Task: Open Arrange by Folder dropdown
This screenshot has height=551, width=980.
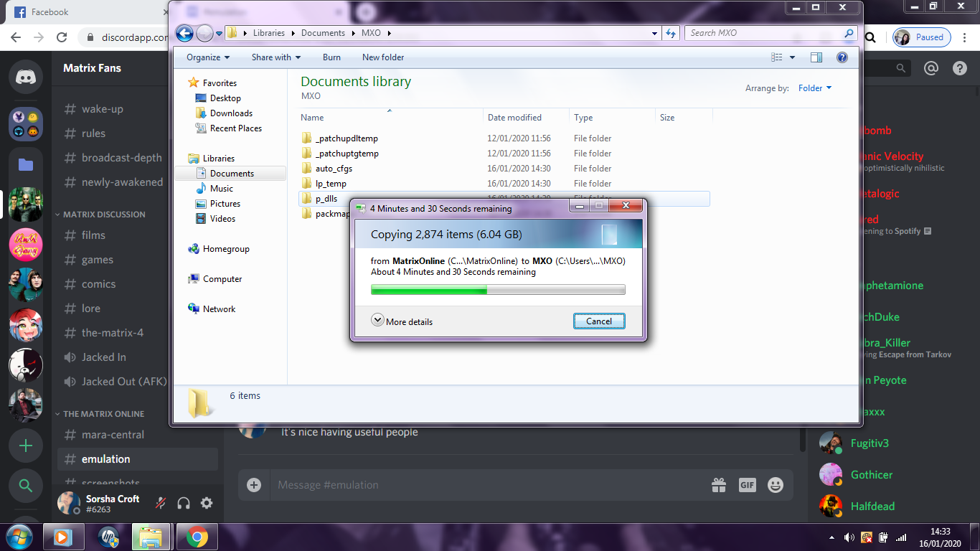Action: tap(815, 88)
